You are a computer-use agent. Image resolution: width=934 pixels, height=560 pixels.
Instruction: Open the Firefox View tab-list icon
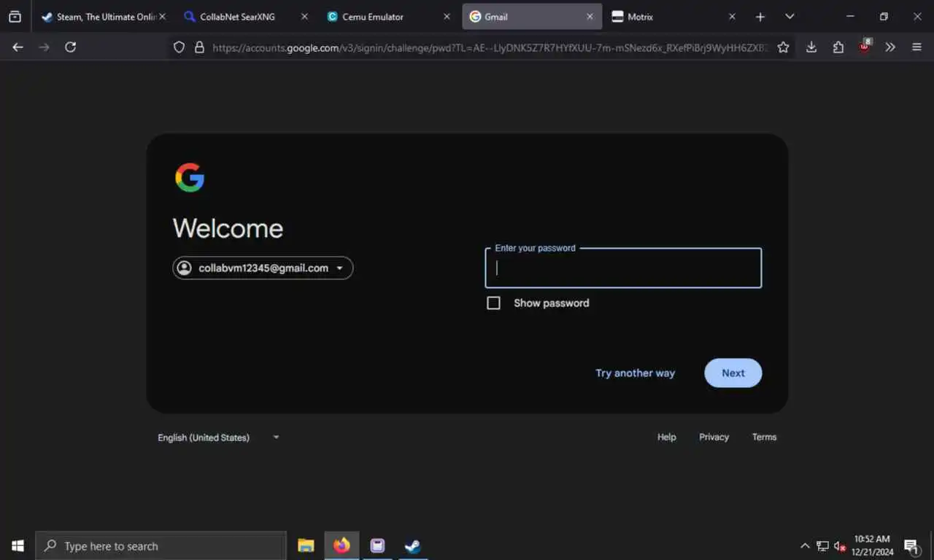click(x=15, y=17)
